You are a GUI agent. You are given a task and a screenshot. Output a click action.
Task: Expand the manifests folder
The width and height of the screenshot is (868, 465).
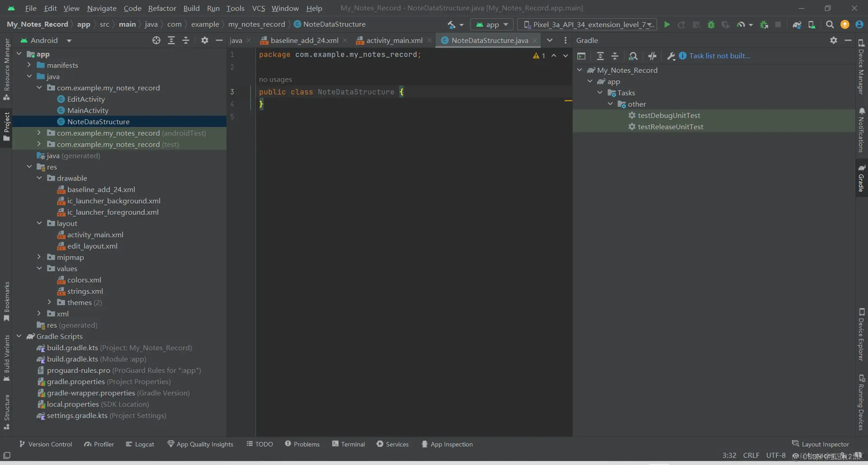[x=29, y=65]
